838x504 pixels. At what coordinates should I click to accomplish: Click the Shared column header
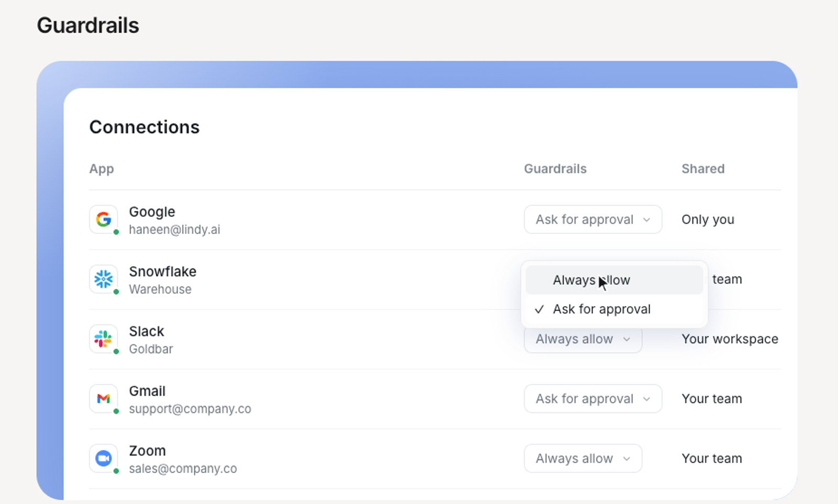[x=703, y=169]
